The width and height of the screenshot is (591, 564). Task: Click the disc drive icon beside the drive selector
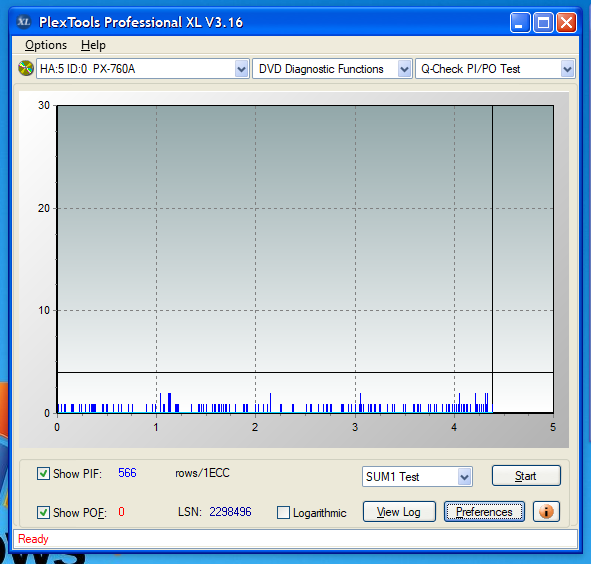pos(26,68)
